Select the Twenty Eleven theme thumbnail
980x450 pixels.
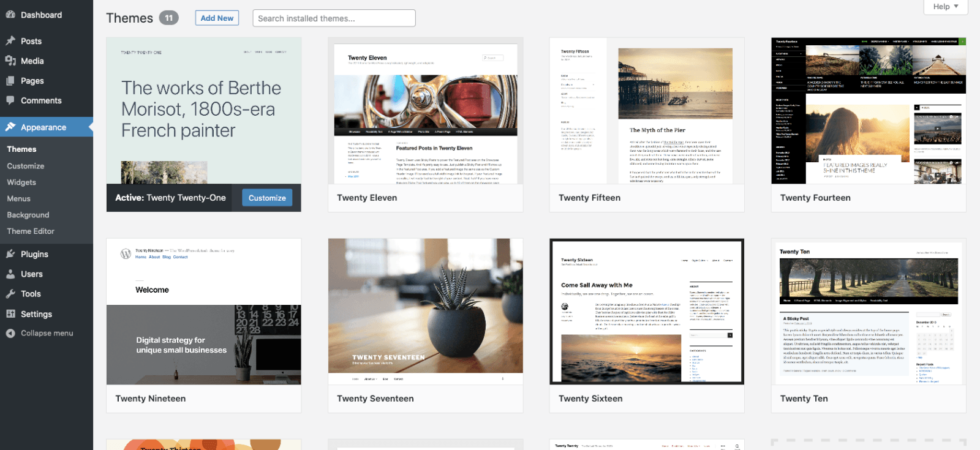click(x=426, y=111)
